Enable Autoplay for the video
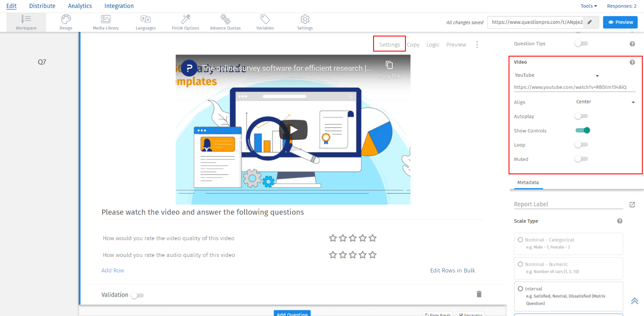The image size is (644, 316). [581, 116]
